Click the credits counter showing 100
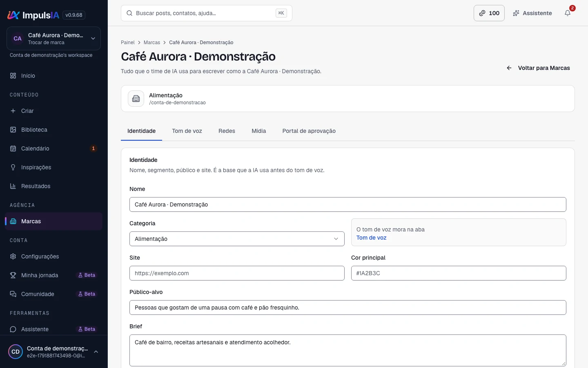 [x=489, y=13]
